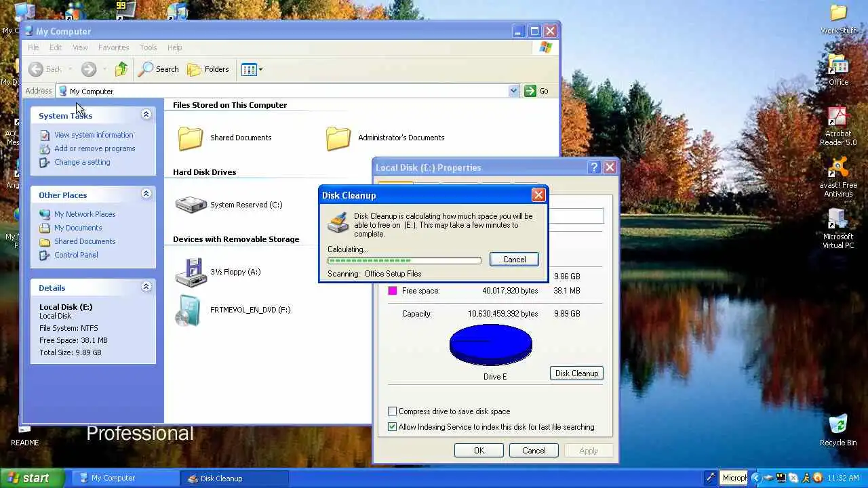Open the Edit menu

(x=56, y=47)
